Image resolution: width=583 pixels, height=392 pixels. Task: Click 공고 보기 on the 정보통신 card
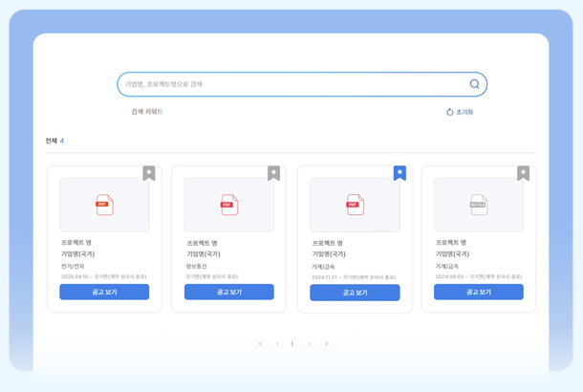click(228, 293)
